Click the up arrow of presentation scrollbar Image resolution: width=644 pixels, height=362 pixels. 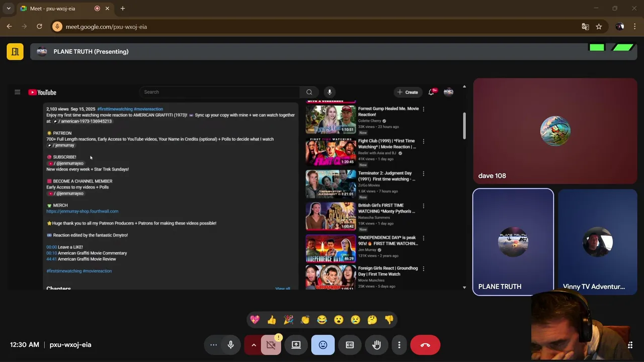(464, 86)
